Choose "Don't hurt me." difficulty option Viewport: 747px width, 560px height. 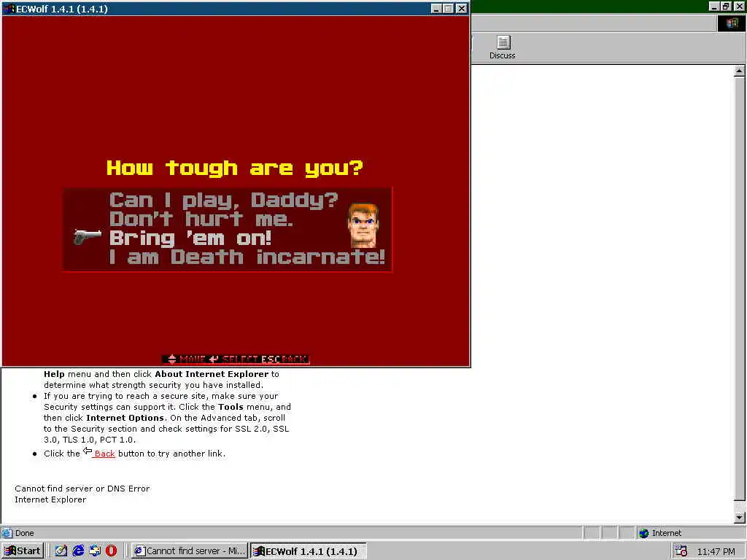point(201,219)
